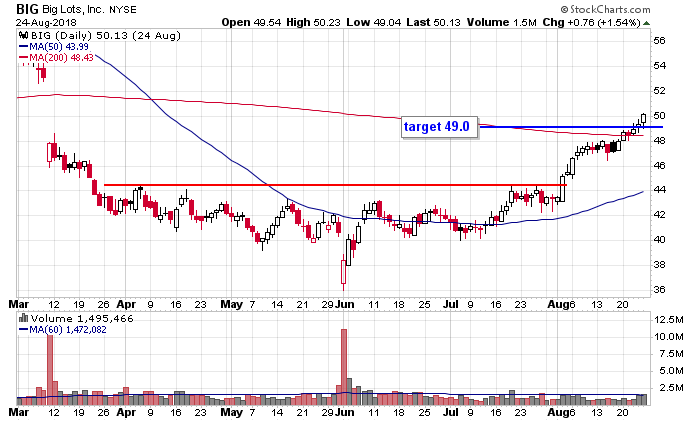Open the StockCharts.com attribution link
Viewport: 700px width, 421px height.
605,9
